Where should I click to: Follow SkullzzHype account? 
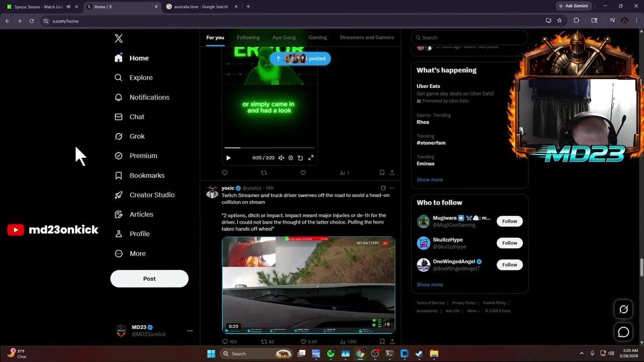(x=509, y=243)
